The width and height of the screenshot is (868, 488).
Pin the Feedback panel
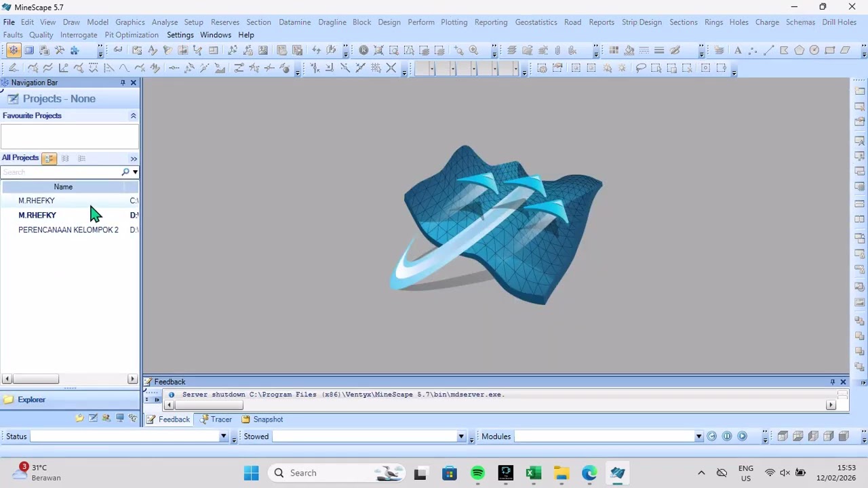tap(833, 382)
